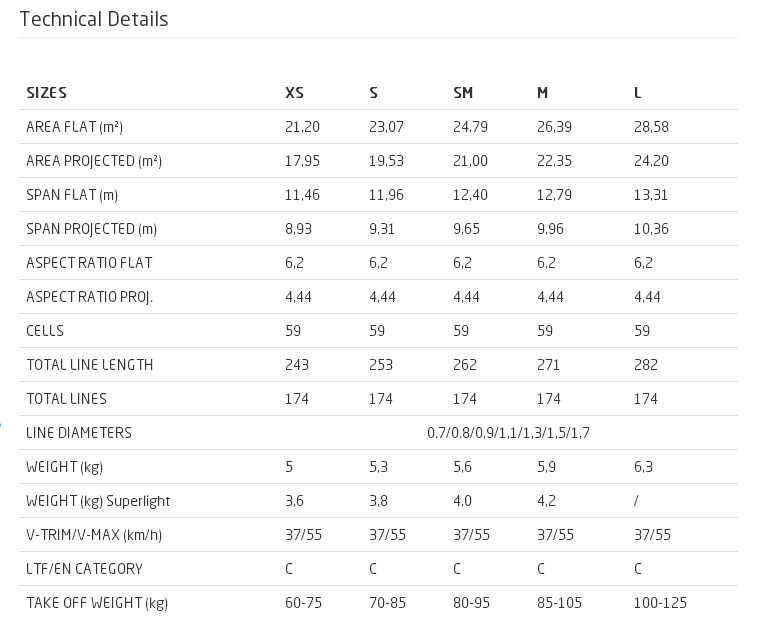Image resolution: width=760 pixels, height=624 pixels.
Task: Select the SPAN PROJECTED (m) row label
Action: pos(92,229)
